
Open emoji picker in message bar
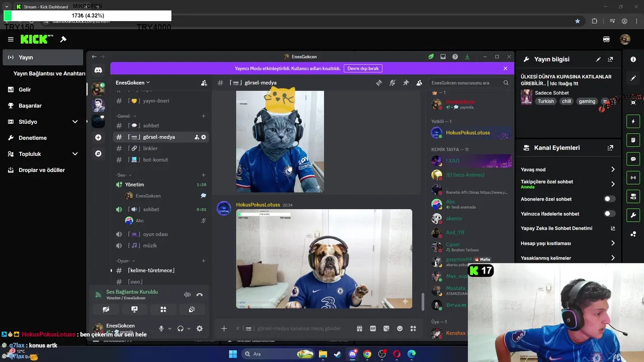[x=400, y=329]
